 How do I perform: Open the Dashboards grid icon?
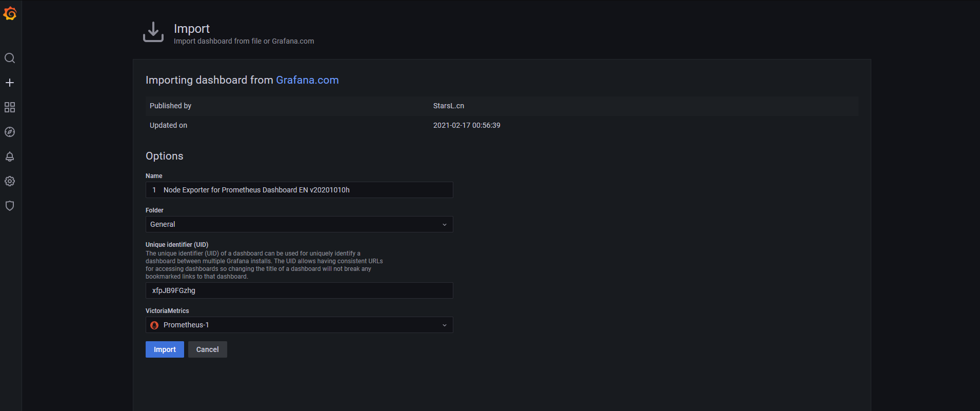[x=10, y=107]
